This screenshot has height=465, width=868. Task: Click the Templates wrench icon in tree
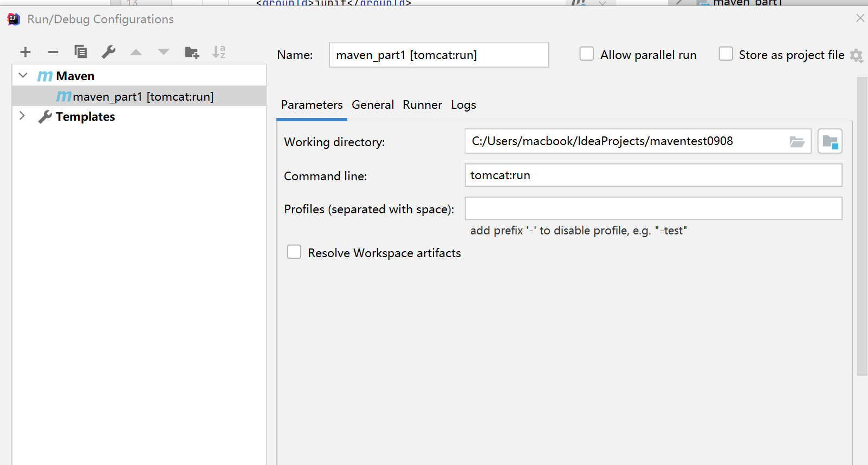(x=46, y=117)
